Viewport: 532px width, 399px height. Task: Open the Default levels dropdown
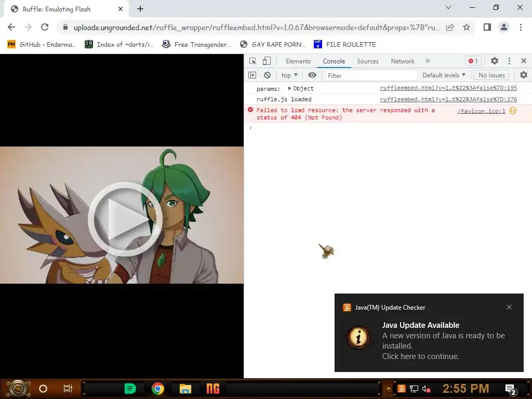[444, 75]
